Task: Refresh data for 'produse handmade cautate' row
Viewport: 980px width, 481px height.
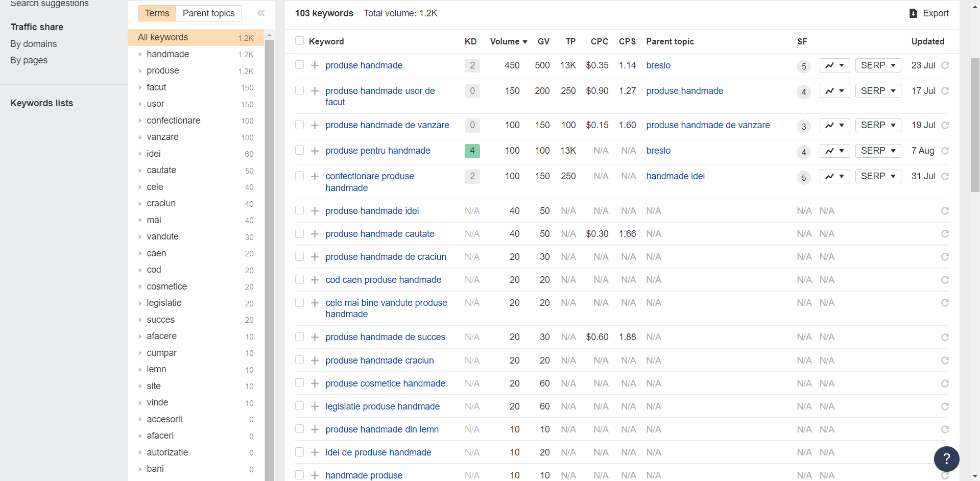Action: tap(945, 234)
